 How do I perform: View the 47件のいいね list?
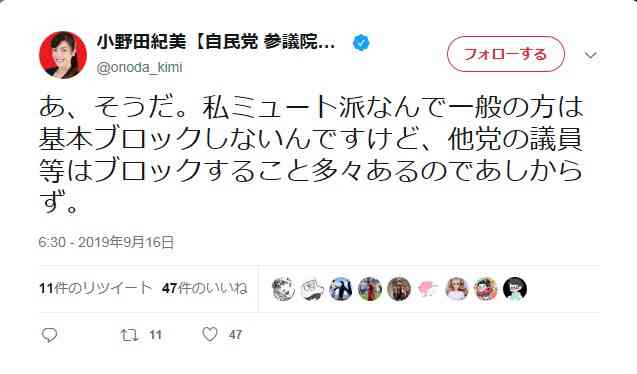pyautogui.click(x=204, y=288)
